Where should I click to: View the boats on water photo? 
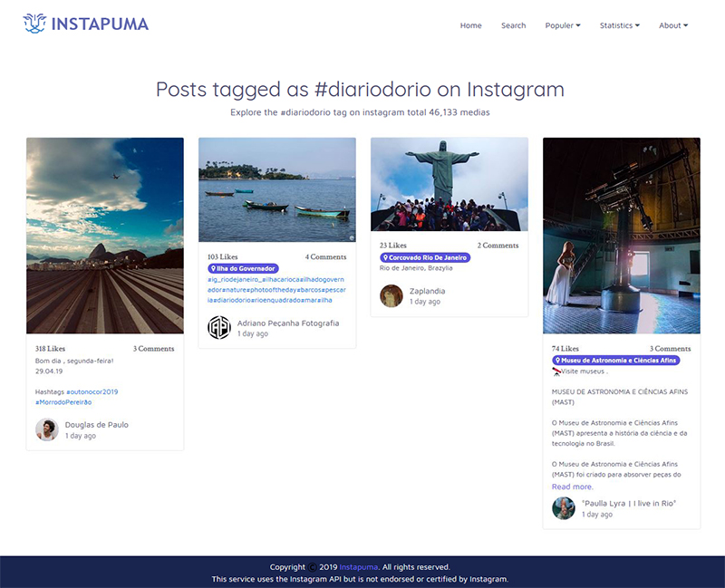click(x=276, y=189)
